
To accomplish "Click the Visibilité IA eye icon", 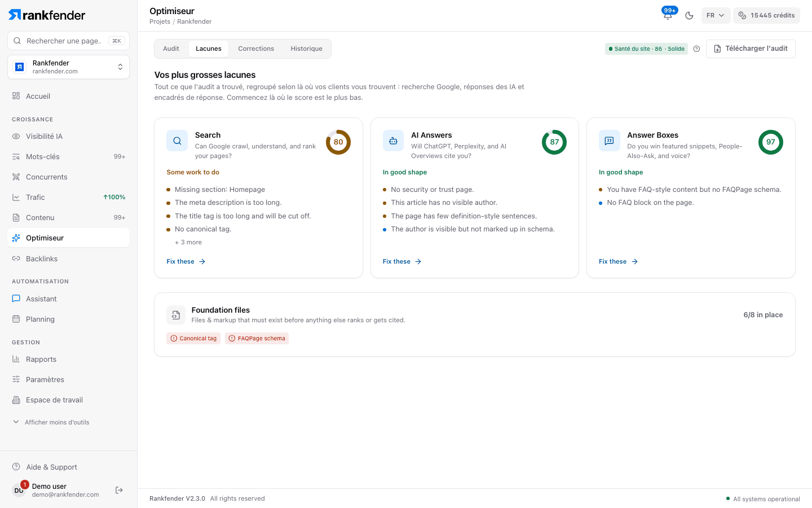I will (16, 136).
